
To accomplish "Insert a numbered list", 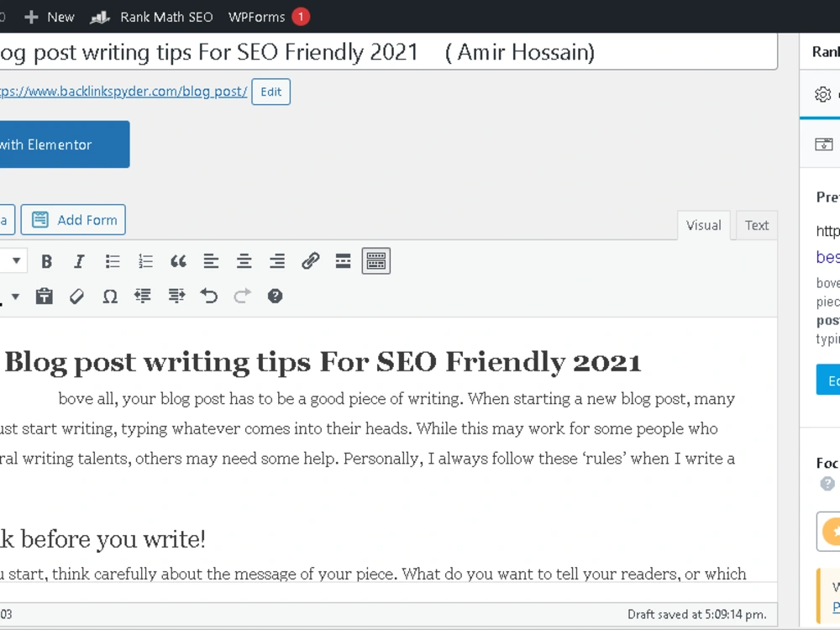I will [x=145, y=261].
